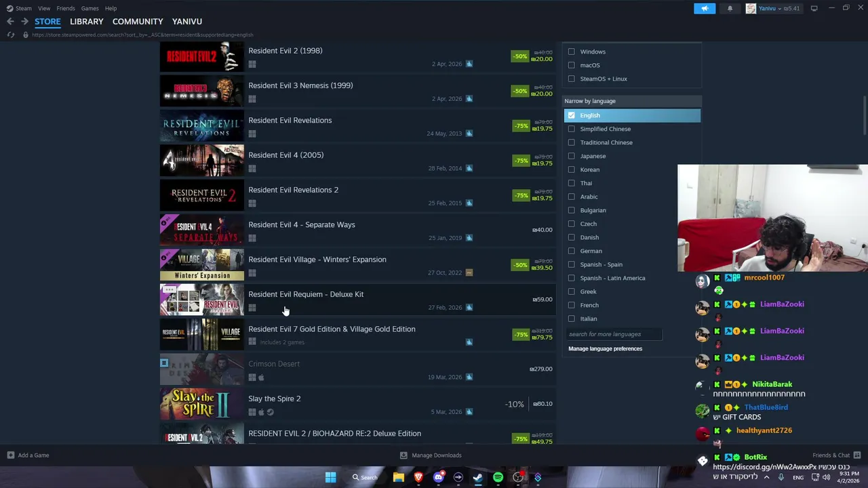The height and width of the screenshot is (488, 868).
Task: Click the review icon beside 24 May, 2013
Action: click(469, 134)
